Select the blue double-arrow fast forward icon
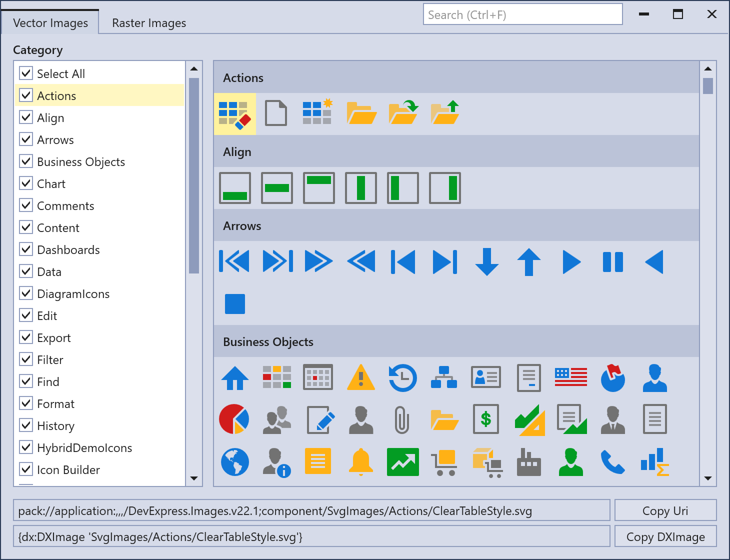The image size is (730, 560). pyautogui.click(x=318, y=261)
